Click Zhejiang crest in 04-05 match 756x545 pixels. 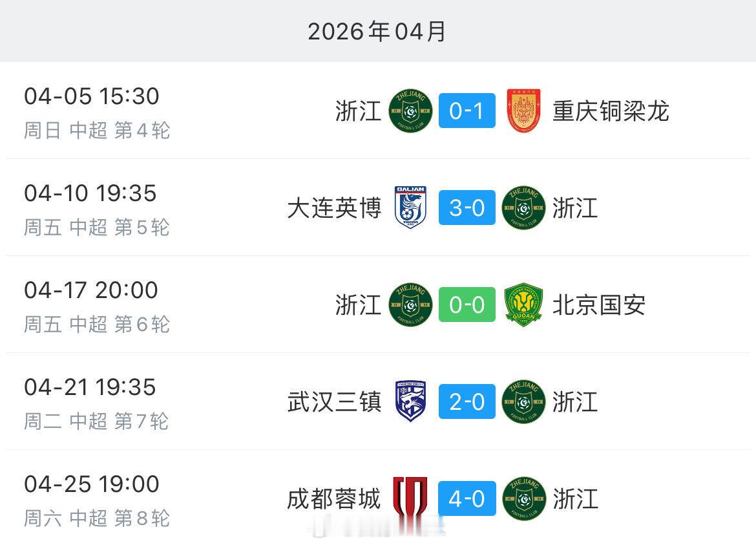click(410, 111)
